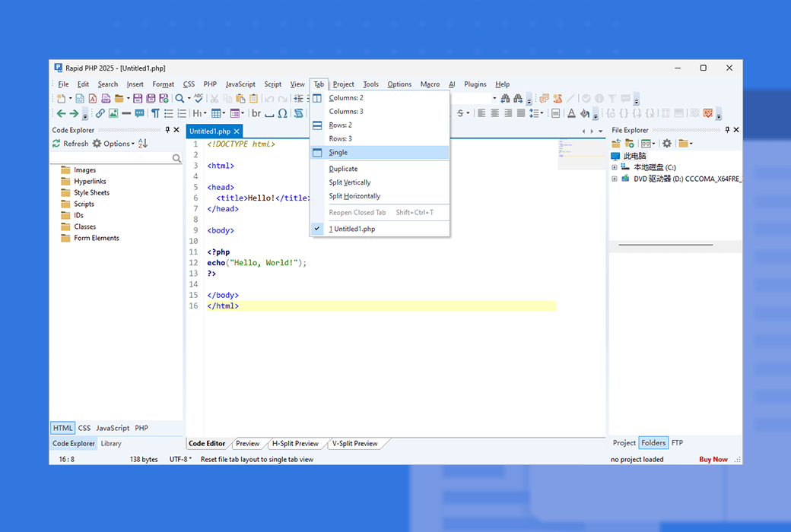The image size is (791, 532).
Task: Click the Code Explorer search field
Action: point(116,158)
